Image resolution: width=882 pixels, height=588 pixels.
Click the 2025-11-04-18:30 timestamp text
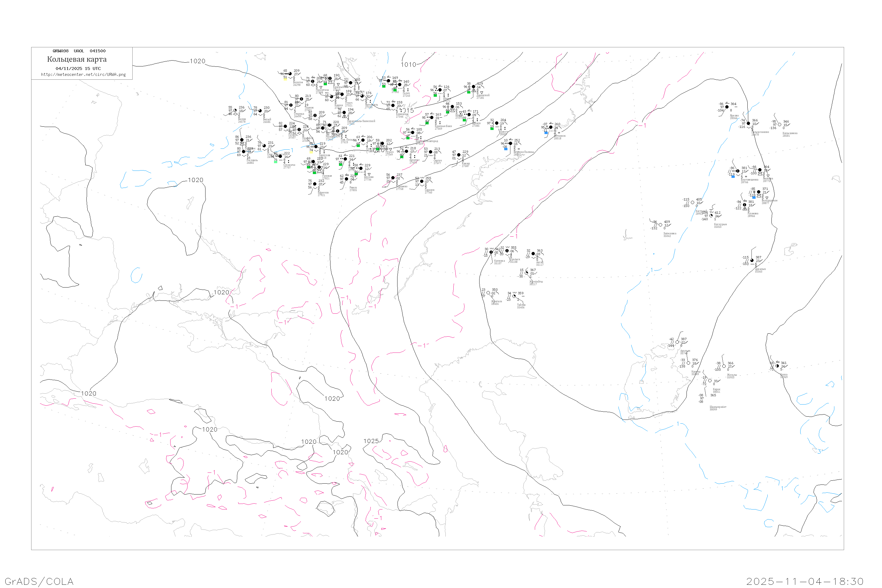805,581
